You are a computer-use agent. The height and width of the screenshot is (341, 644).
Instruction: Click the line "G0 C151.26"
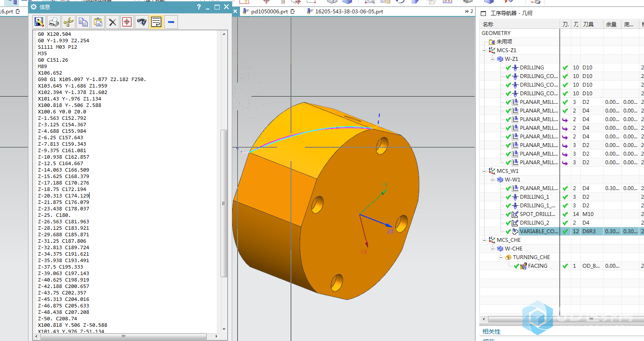(x=53, y=60)
